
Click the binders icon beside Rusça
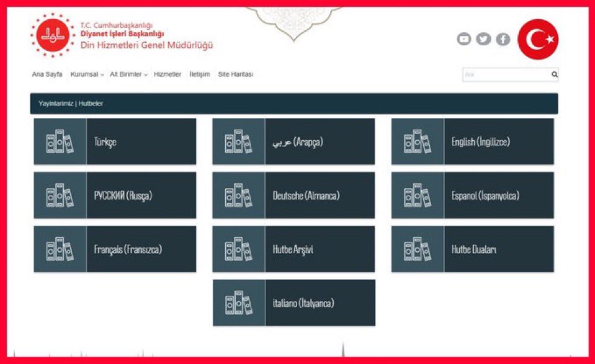pyautogui.click(x=60, y=195)
